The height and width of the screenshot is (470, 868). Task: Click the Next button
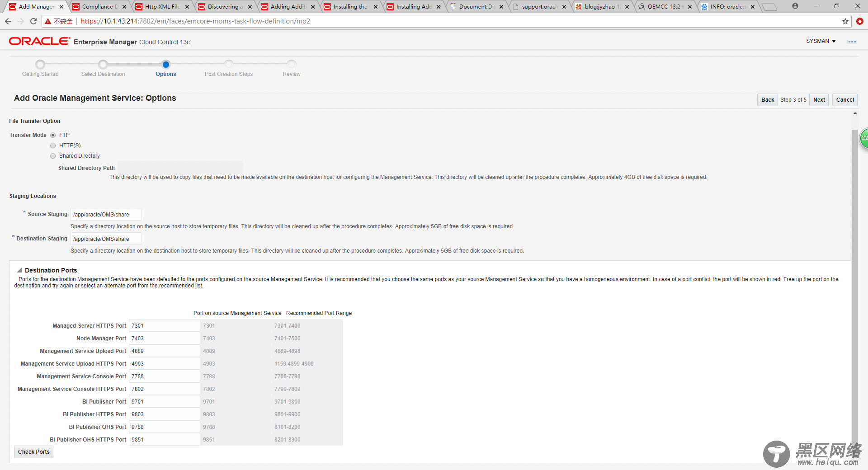pyautogui.click(x=819, y=100)
